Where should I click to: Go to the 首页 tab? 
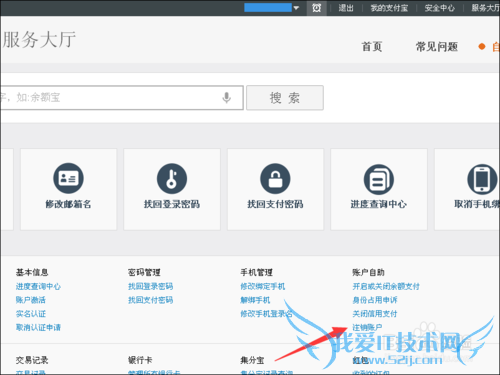pos(372,47)
